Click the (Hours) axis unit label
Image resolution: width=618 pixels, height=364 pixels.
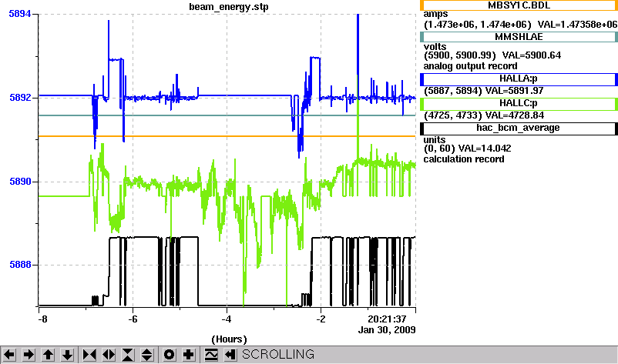coord(229,339)
